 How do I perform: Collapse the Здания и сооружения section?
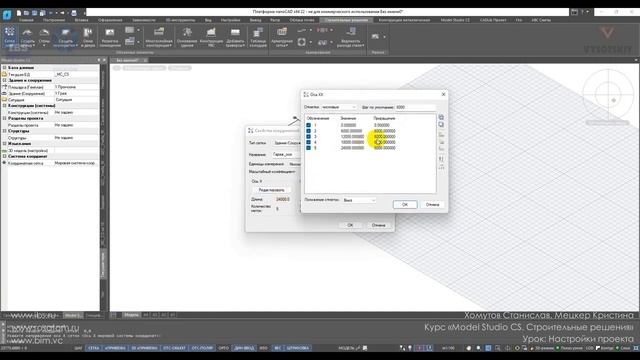tap(4, 80)
